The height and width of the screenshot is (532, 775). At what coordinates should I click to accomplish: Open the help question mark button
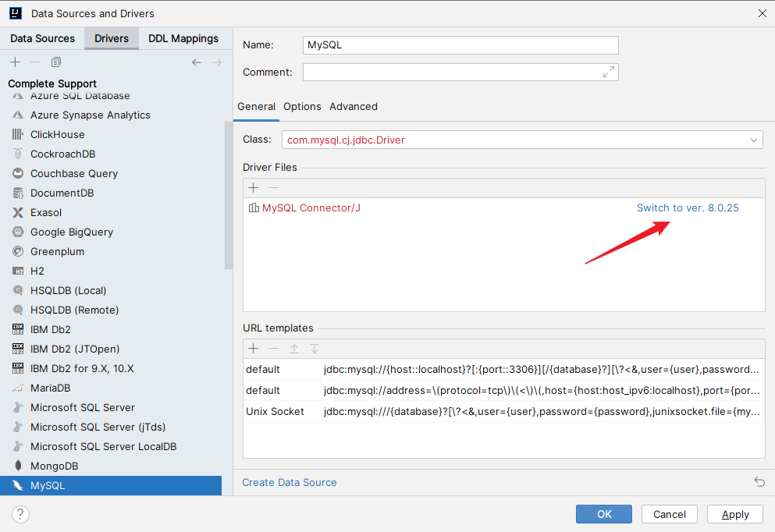21,514
